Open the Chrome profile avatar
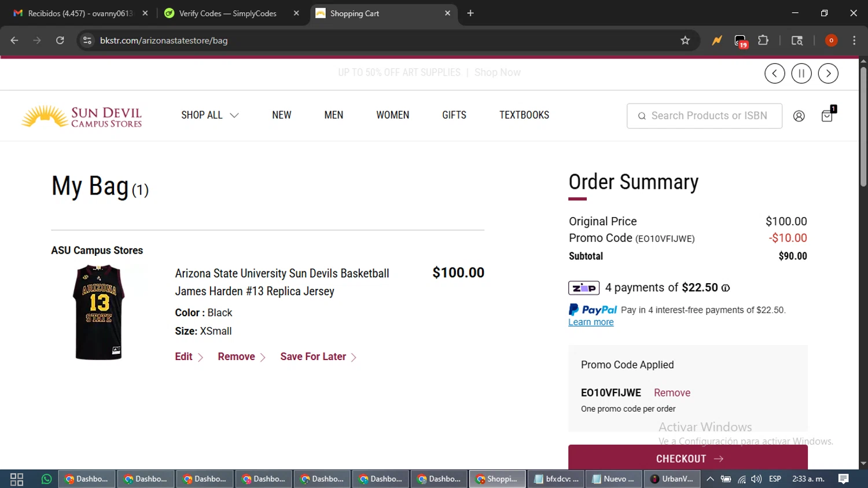The image size is (868, 488). [831, 41]
